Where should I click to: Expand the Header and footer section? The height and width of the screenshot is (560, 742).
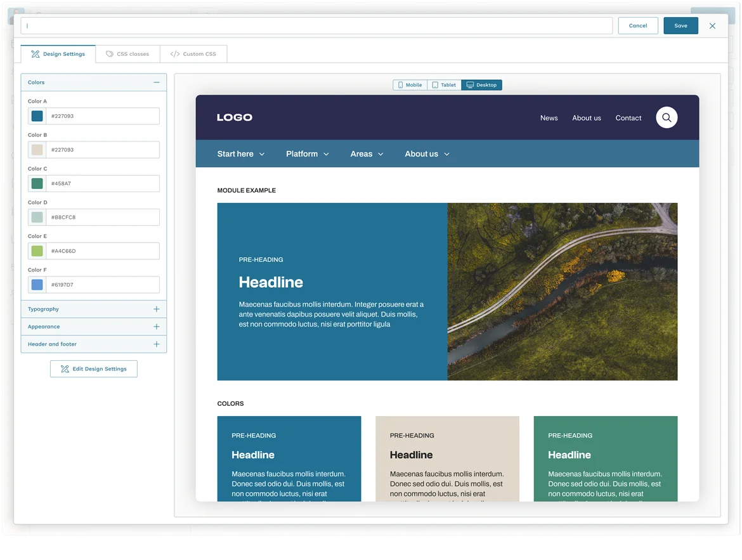click(x=94, y=344)
